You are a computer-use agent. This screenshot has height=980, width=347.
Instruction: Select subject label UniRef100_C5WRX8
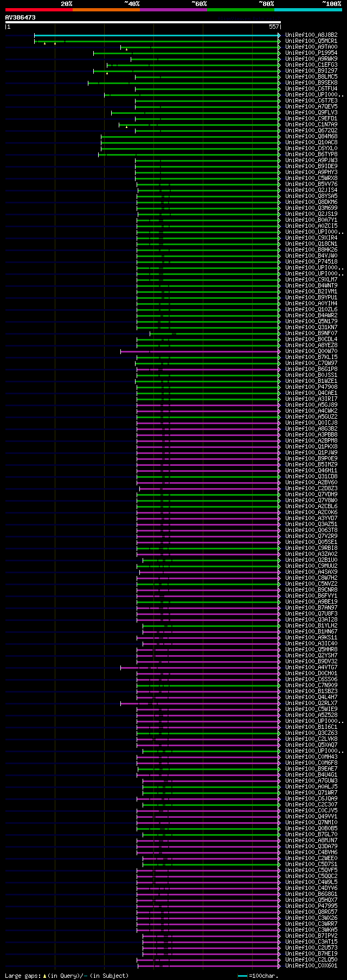pyautogui.click(x=311, y=178)
